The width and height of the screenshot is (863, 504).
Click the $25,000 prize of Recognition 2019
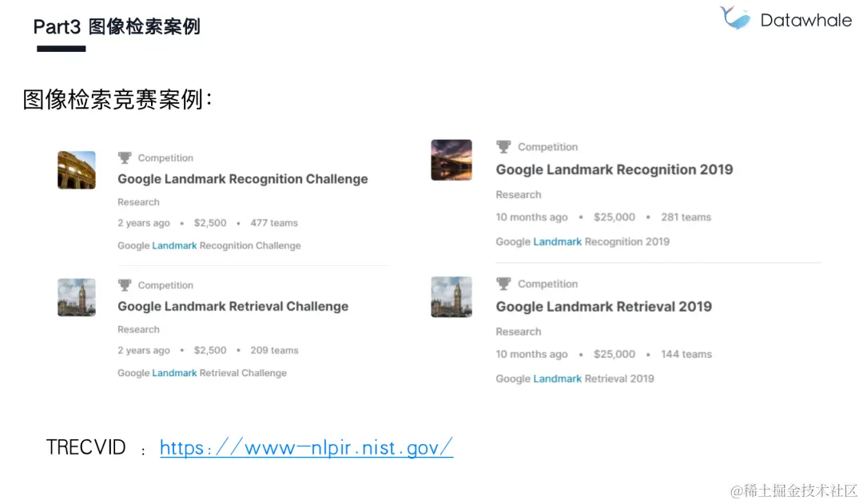(614, 217)
